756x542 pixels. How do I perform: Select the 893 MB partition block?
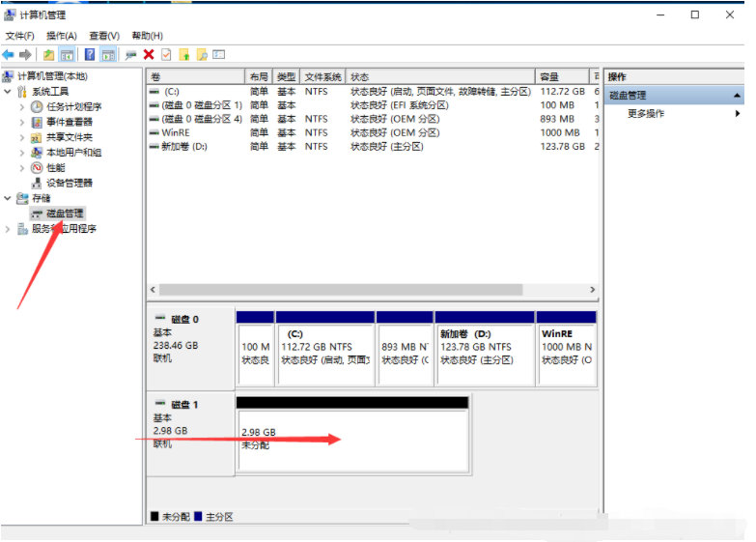tap(405, 349)
